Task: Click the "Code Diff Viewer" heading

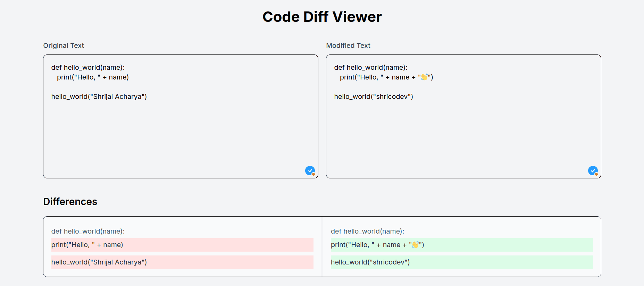Action: [322, 17]
